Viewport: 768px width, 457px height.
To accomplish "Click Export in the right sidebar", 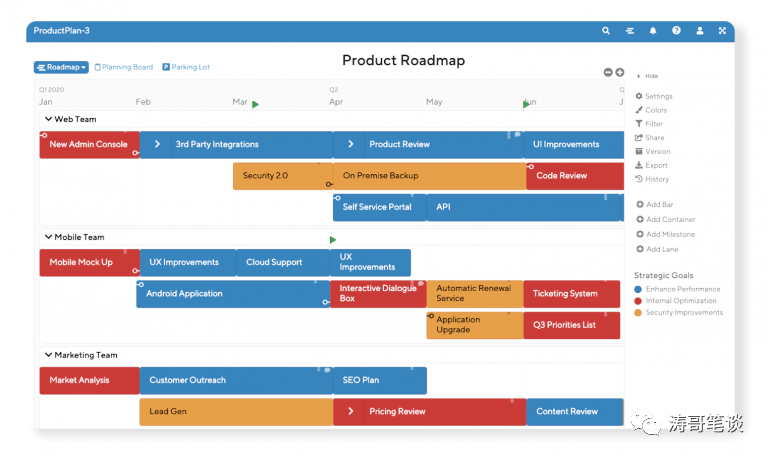I will point(655,165).
